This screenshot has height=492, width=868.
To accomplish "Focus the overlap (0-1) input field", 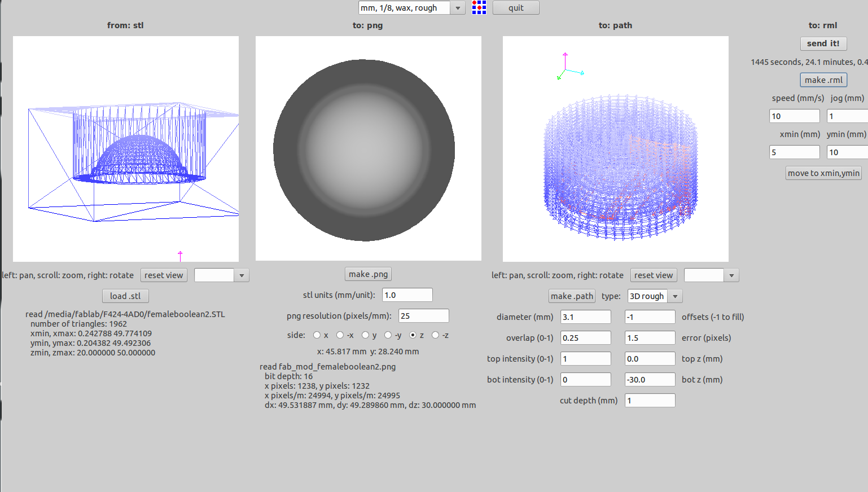I will coord(586,338).
